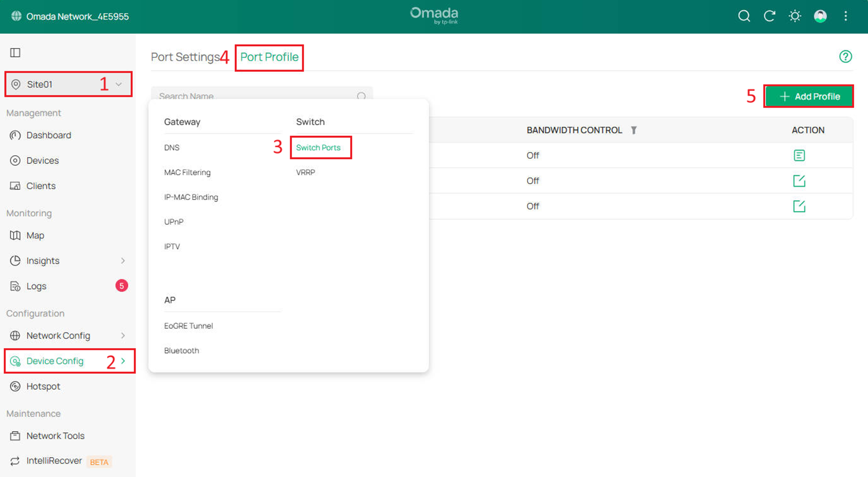This screenshot has width=868, height=477.
Task: Edit the third profile row
Action: pos(799,206)
